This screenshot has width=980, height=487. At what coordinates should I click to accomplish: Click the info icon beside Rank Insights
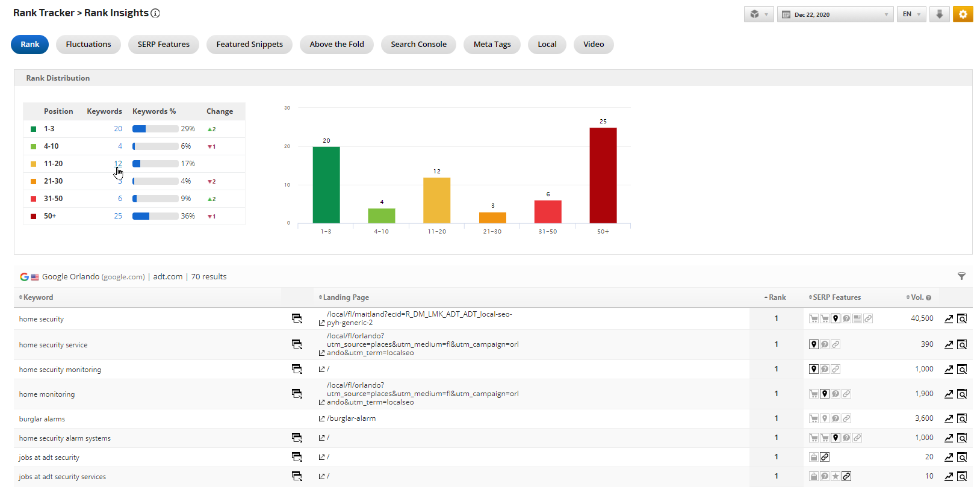click(x=155, y=13)
